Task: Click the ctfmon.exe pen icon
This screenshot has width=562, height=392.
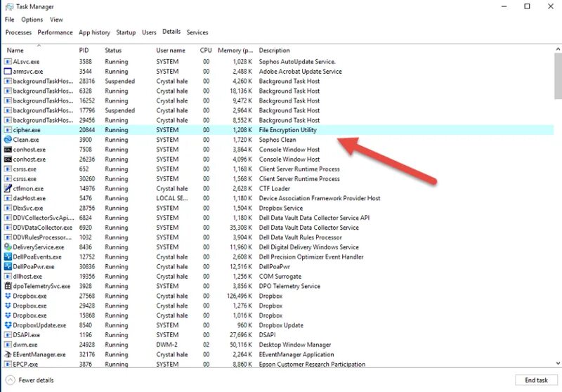Action: tap(8, 188)
